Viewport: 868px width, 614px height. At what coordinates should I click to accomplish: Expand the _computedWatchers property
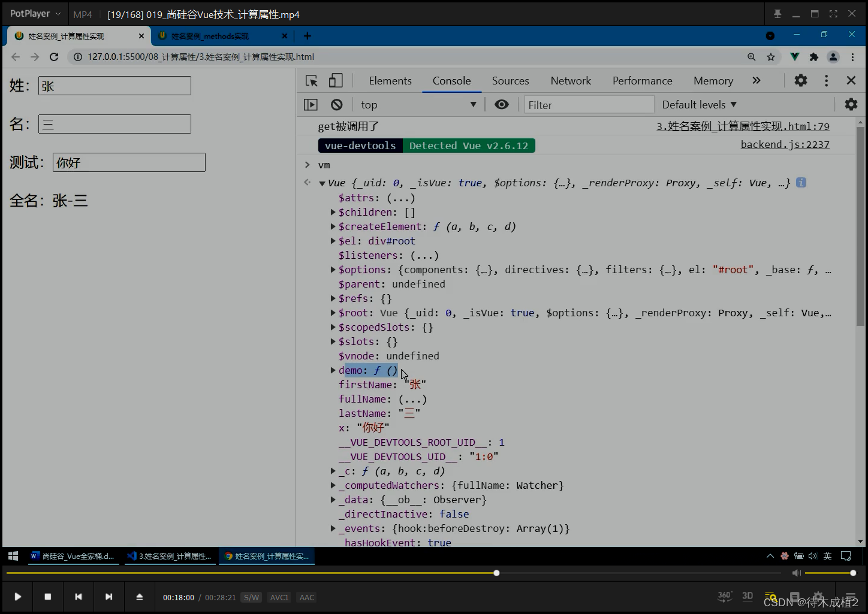click(x=333, y=485)
